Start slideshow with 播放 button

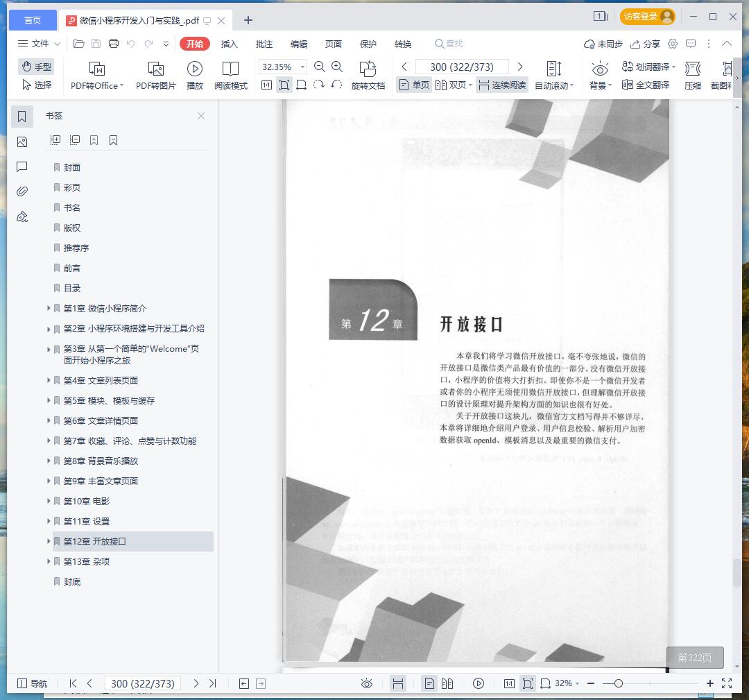[x=194, y=76]
